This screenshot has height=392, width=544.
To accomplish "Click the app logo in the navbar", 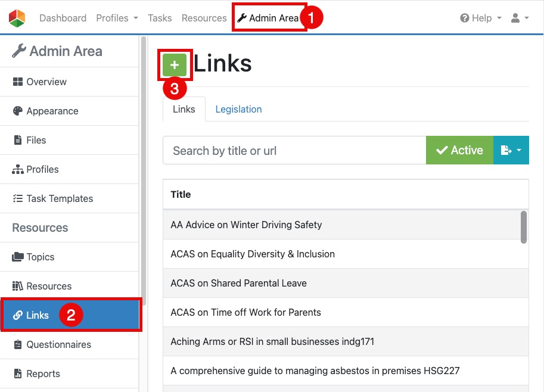I will click(x=17, y=18).
